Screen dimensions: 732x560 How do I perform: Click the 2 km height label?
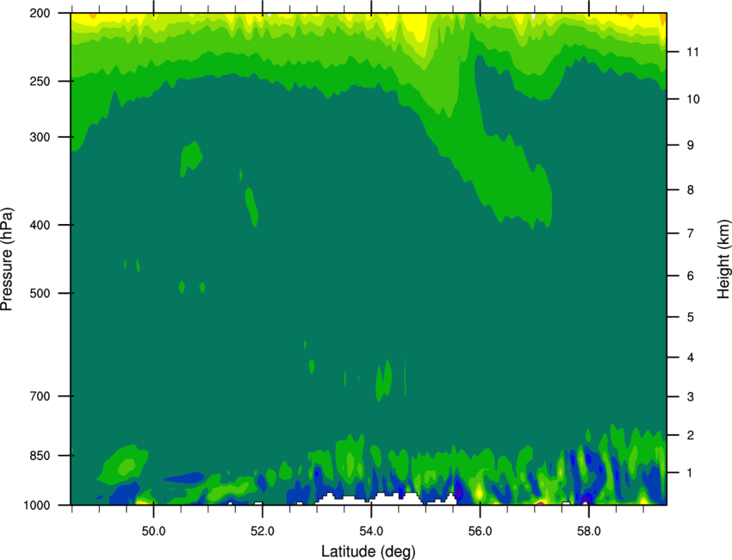point(690,435)
